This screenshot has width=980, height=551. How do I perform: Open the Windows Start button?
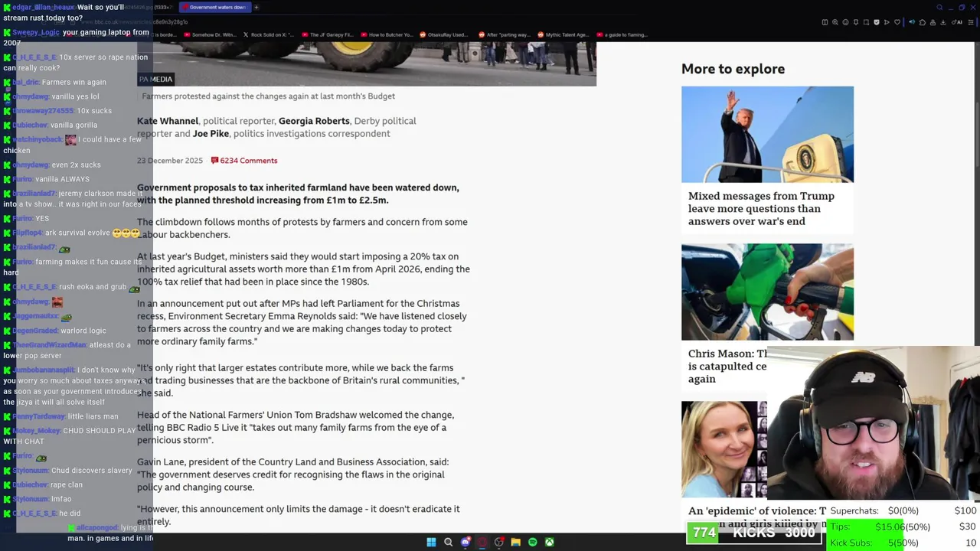click(431, 542)
